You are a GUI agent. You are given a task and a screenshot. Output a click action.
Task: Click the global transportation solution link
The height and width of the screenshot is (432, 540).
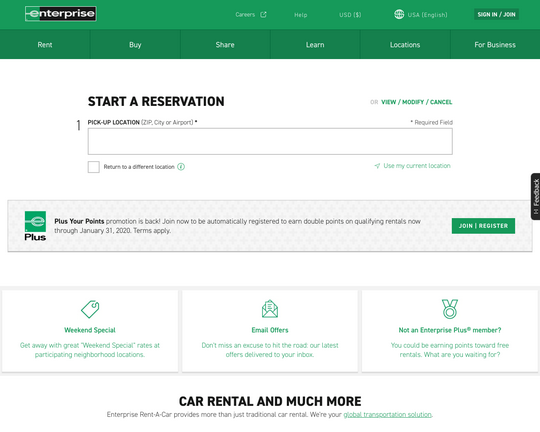click(387, 414)
